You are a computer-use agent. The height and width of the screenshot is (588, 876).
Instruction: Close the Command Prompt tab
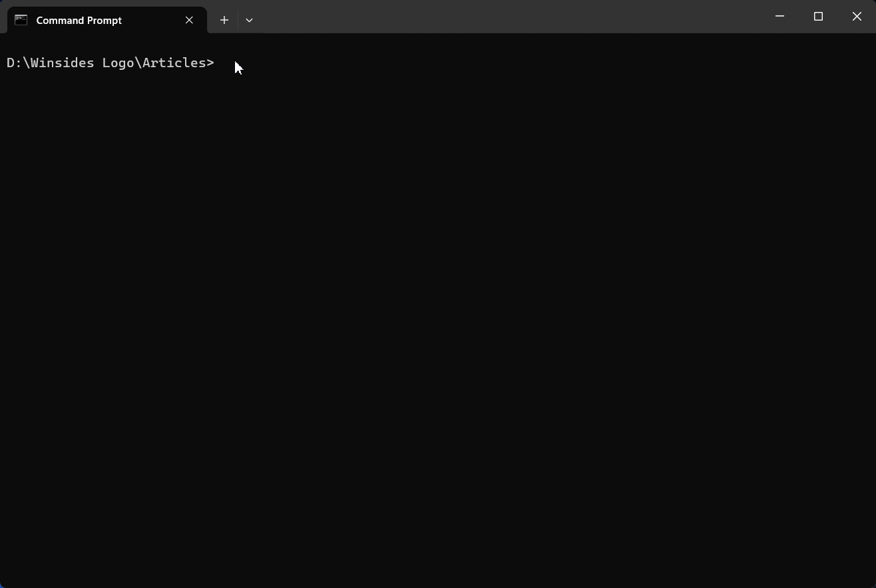click(x=189, y=20)
